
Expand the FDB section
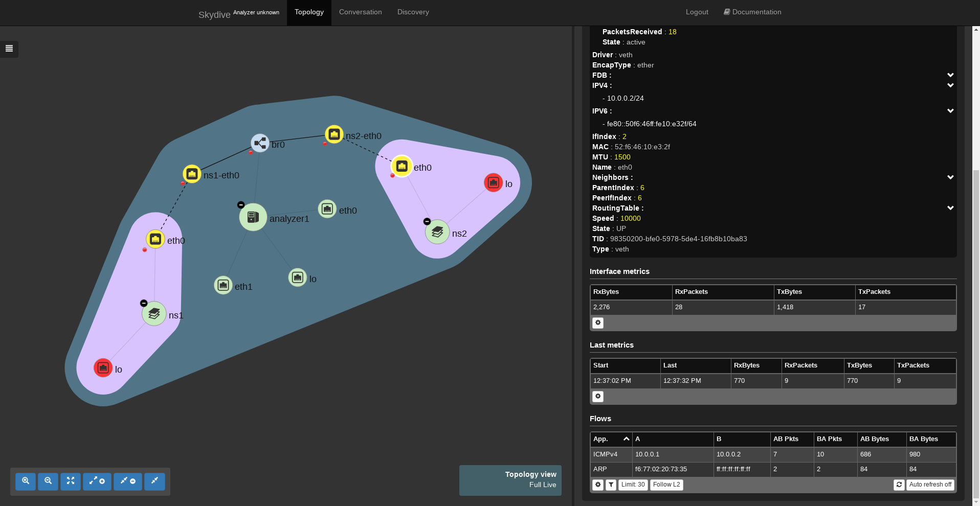pos(950,75)
